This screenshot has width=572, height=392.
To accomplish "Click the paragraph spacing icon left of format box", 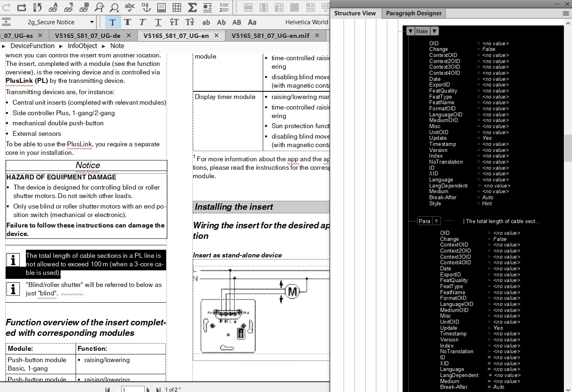I will click(x=6, y=22).
